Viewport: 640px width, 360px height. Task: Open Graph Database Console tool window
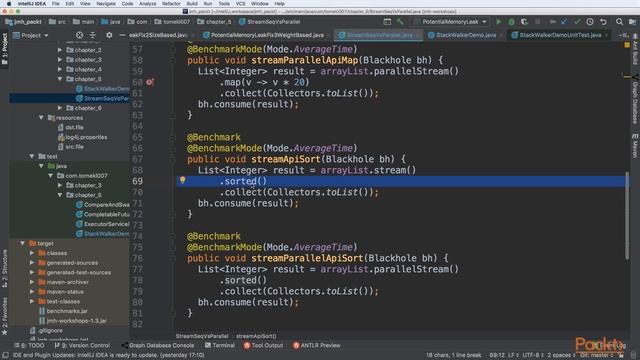click(158, 345)
